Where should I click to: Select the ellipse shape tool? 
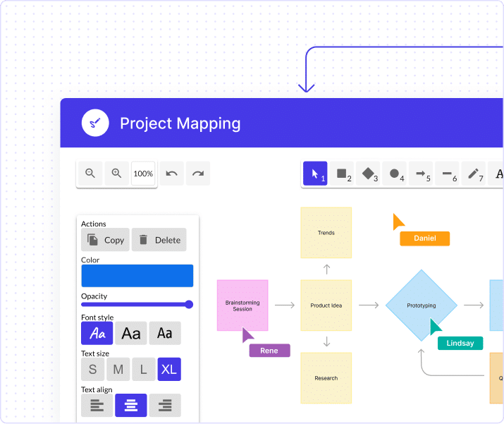click(395, 174)
